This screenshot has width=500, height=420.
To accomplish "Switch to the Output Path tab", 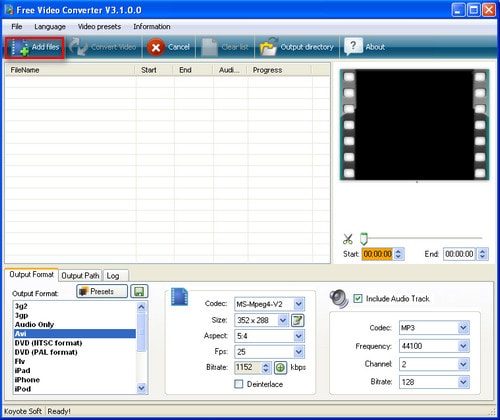I will [80, 276].
